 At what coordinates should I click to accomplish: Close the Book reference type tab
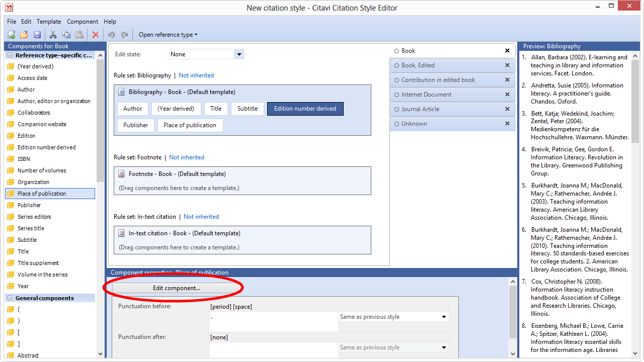coord(507,51)
